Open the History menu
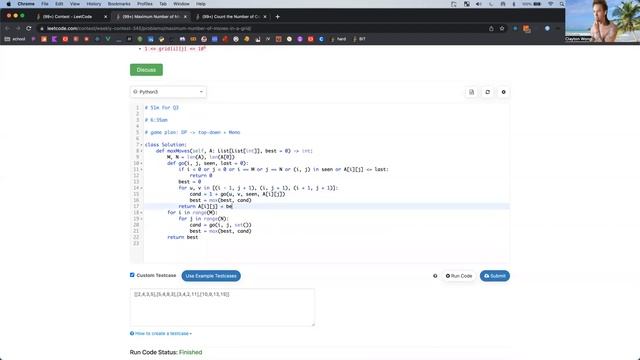 click(x=93, y=4)
